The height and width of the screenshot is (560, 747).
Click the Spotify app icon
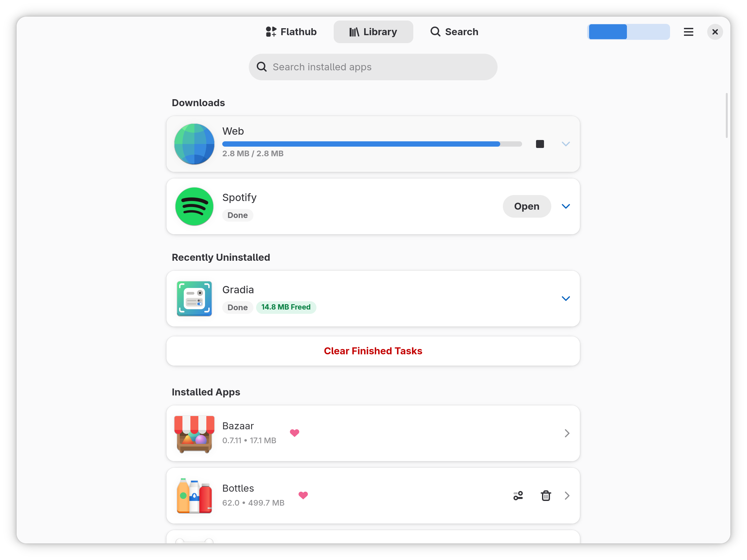pyautogui.click(x=194, y=206)
